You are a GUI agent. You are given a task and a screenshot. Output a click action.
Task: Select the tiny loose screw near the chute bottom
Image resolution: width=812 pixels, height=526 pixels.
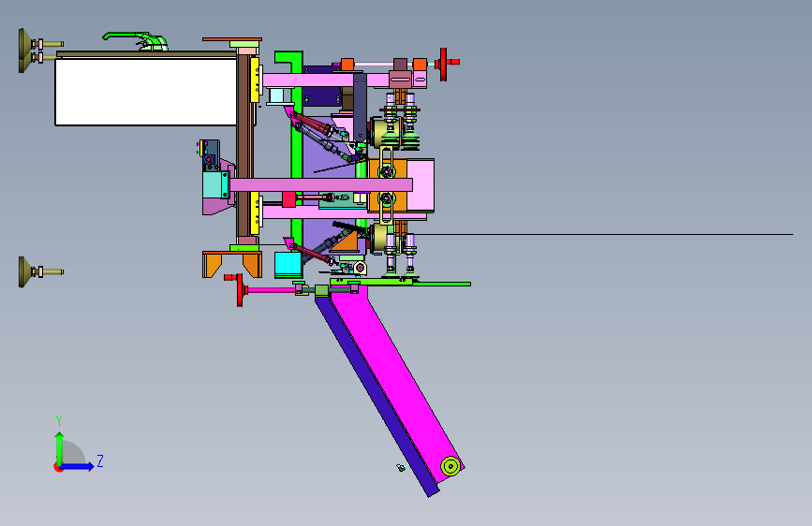point(401,467)
